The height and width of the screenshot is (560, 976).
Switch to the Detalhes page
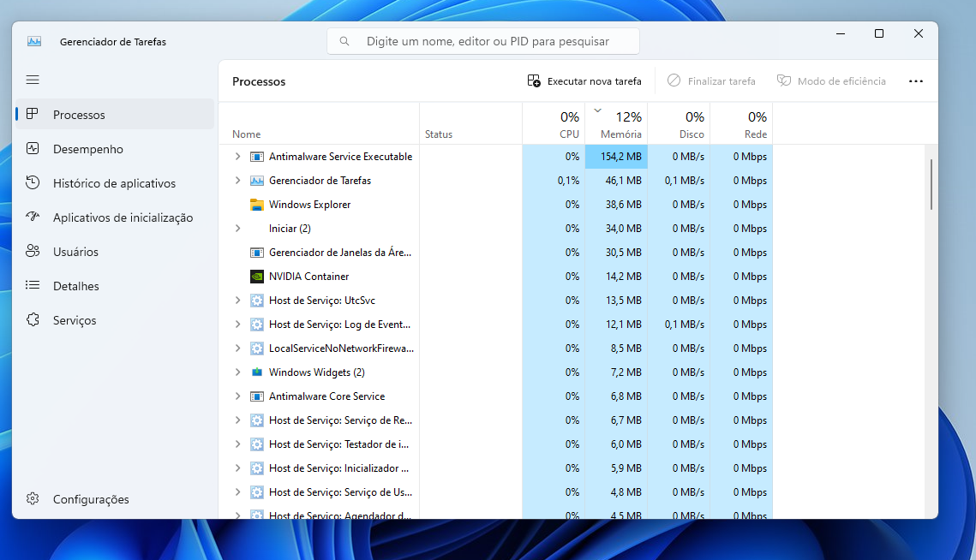pos(115,286)
